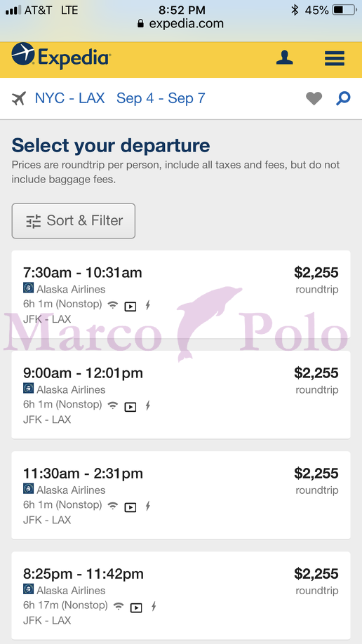Tap the expedia.com address bar

[x=181, y=23]
